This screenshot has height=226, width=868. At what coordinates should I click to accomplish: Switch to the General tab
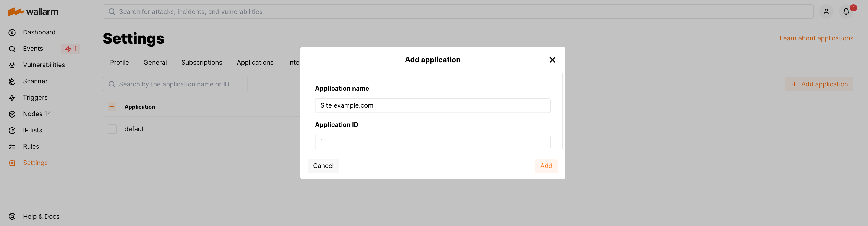click(x=155, y=62)
